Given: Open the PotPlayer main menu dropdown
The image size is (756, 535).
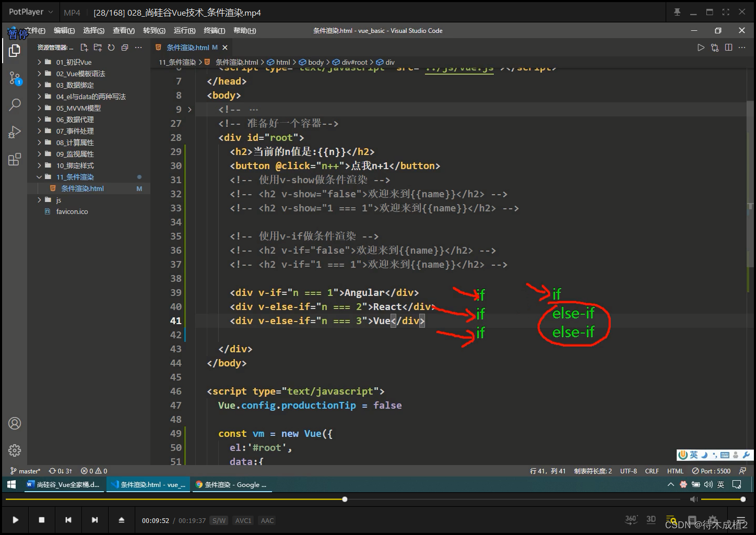Looking at the screenshot, I should click(31, 12).
